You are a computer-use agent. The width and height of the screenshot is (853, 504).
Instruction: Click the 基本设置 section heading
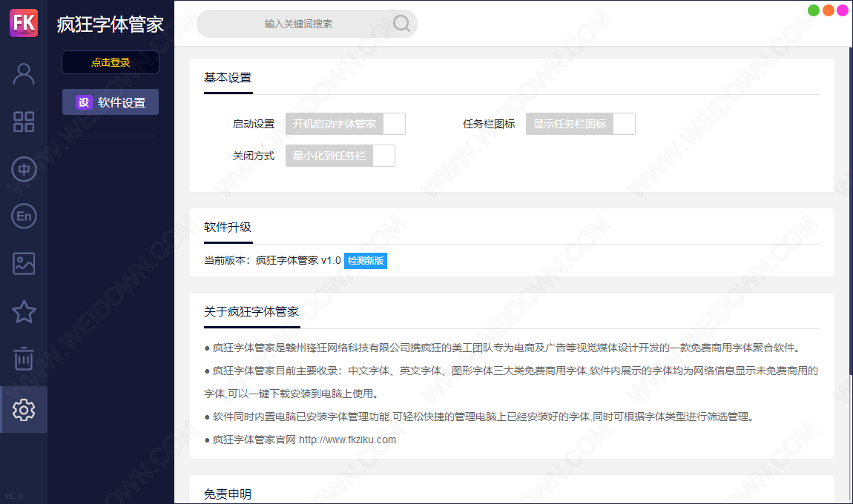pos(228,78)
